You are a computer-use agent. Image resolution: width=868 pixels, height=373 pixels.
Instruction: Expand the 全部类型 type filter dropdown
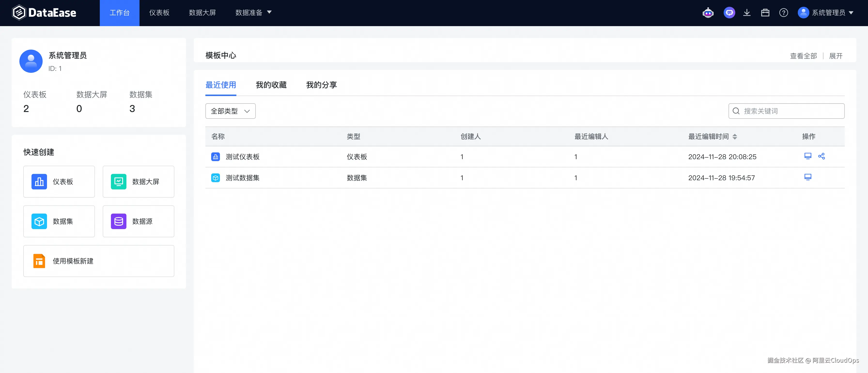pyautogui.click(x=230, y=111)
